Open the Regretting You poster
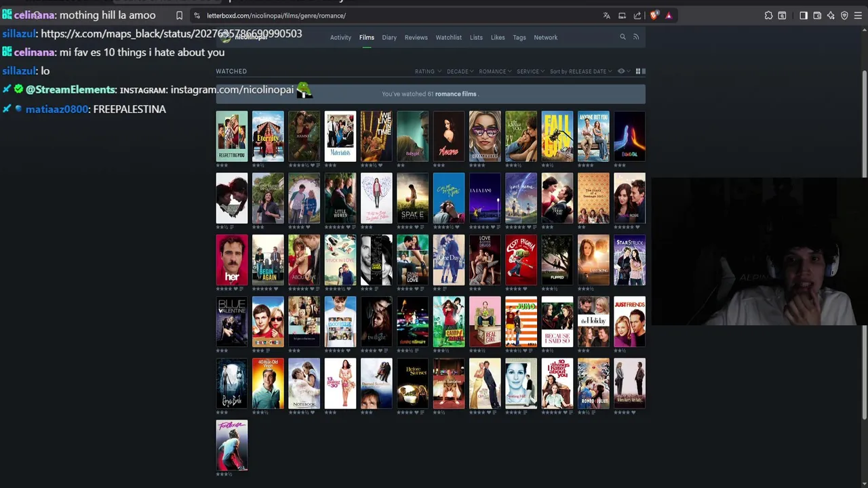The height and width of the screenshot is (488, 868). [x=232, y=136]
